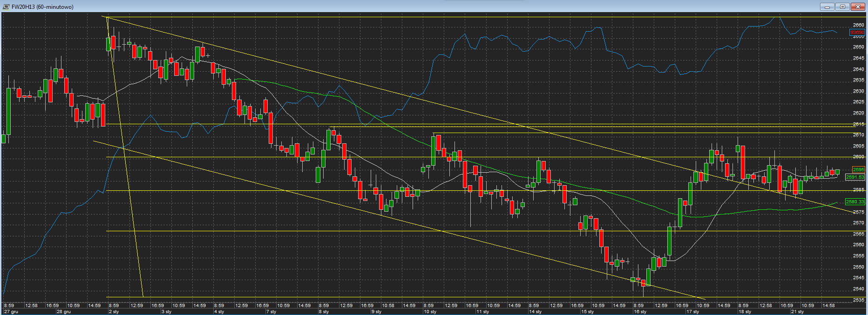
Task: Click the 2660 price axis label
Action: (858, 25)
